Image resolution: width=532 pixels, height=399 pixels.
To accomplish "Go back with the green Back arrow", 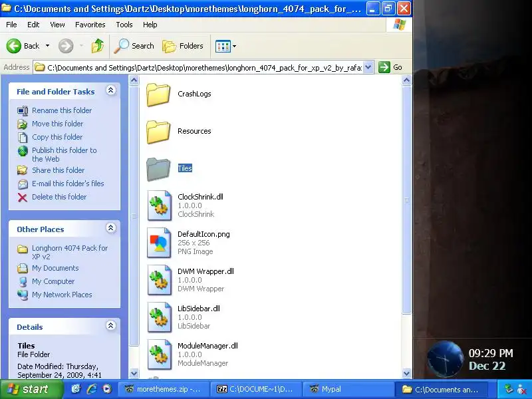I will [x=23, y=46].
